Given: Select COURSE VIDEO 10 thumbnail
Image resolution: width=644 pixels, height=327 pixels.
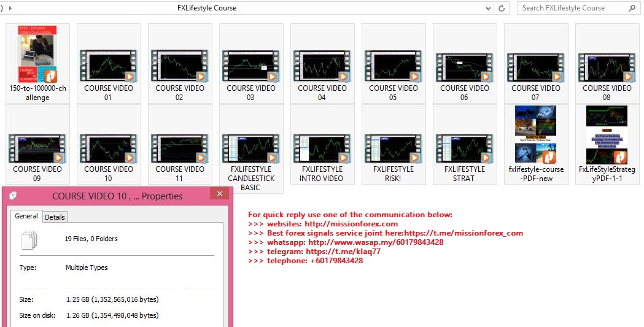Looking at the screenshot, I should pos(109,148).
